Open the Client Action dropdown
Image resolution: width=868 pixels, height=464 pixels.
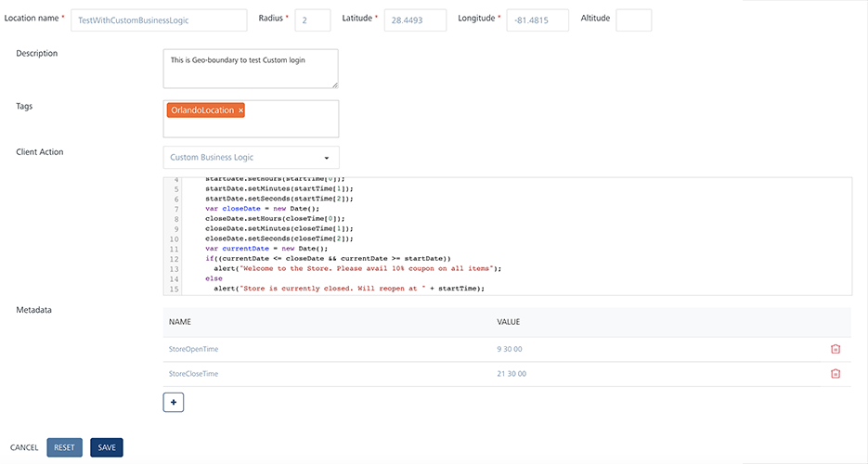click(x=251, y=158)
